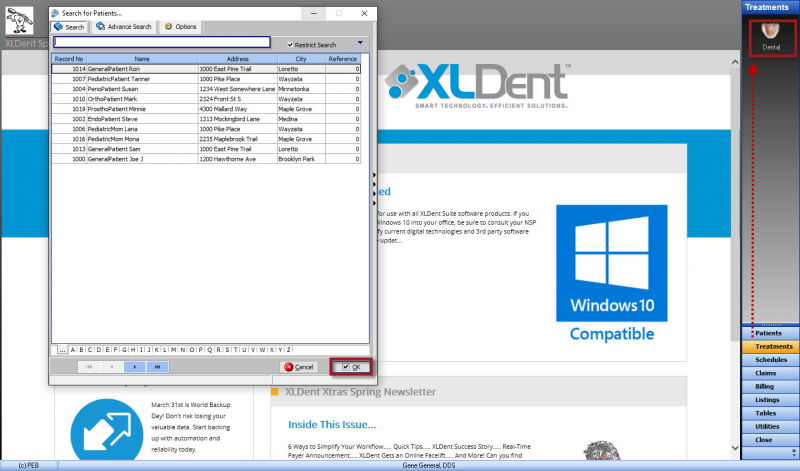Expand the sidebar chevron below Close
This screenshot has height=471, width=800.
(x=770, y=453)
